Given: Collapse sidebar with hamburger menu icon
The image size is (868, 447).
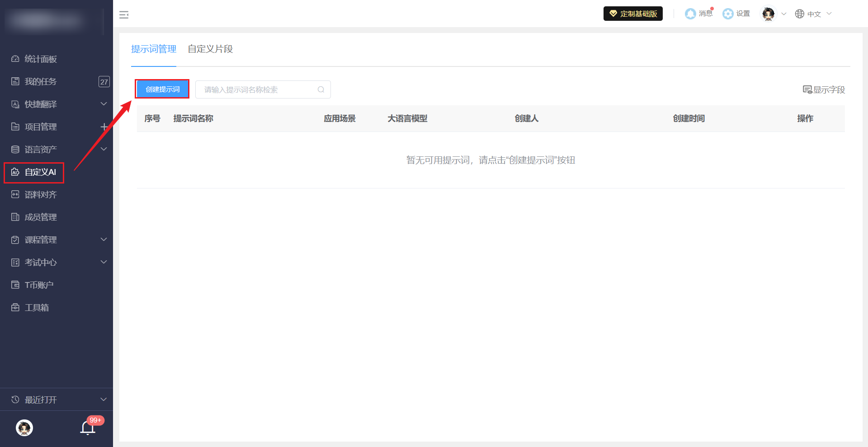Looking at the screenshot, I should (124, 15).
